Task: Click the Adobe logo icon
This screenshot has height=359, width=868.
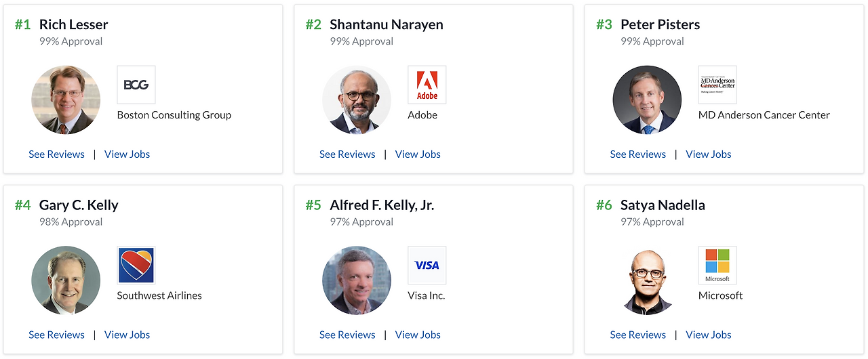Action: [x=427, y=85]
